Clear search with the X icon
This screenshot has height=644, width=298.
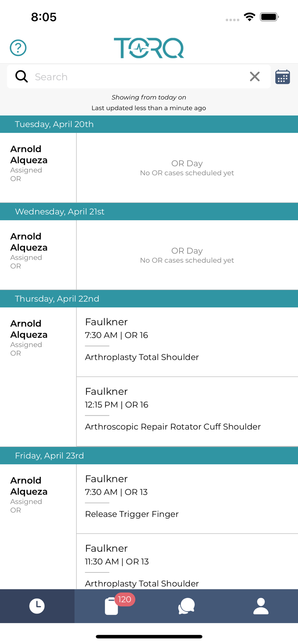255,77
